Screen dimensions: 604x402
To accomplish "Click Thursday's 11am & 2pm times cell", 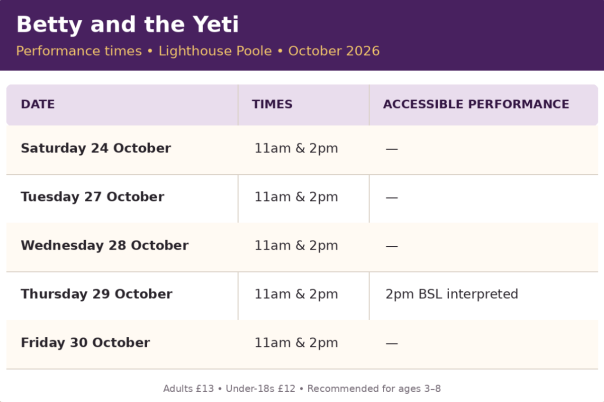I will (x=304, y=296).
